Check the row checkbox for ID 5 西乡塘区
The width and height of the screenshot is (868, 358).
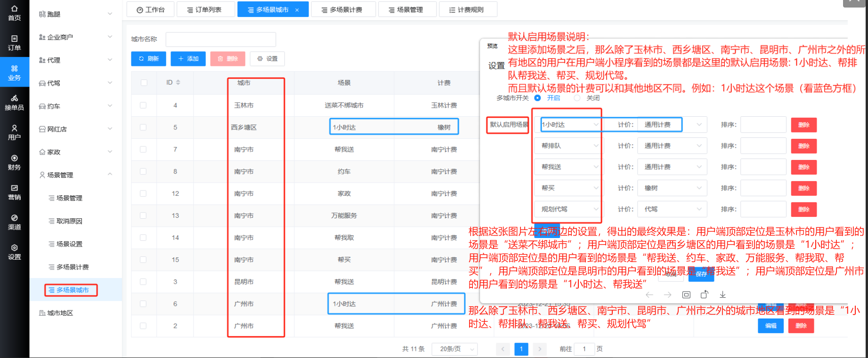click(143, 127)
